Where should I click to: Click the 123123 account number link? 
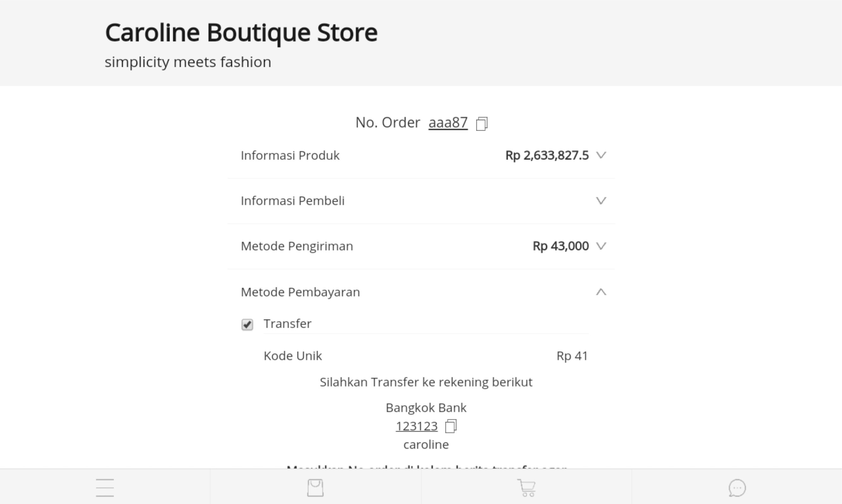416,426
